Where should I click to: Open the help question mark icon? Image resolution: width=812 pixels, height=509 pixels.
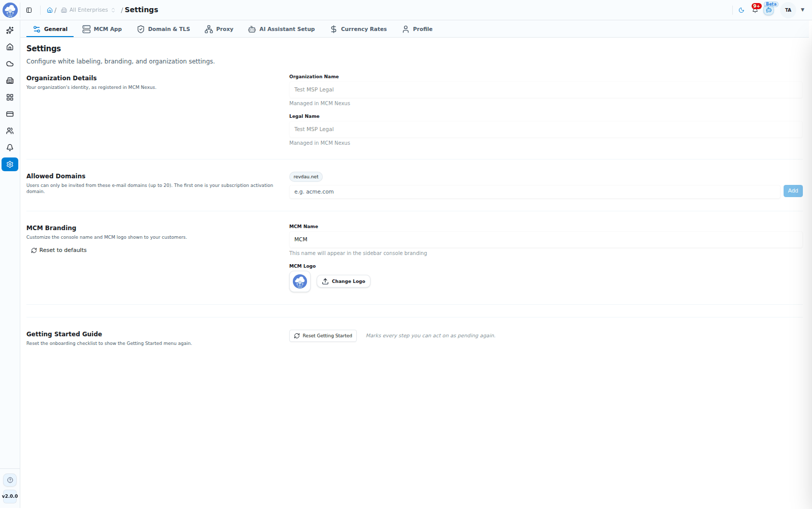tap(10, 480)
